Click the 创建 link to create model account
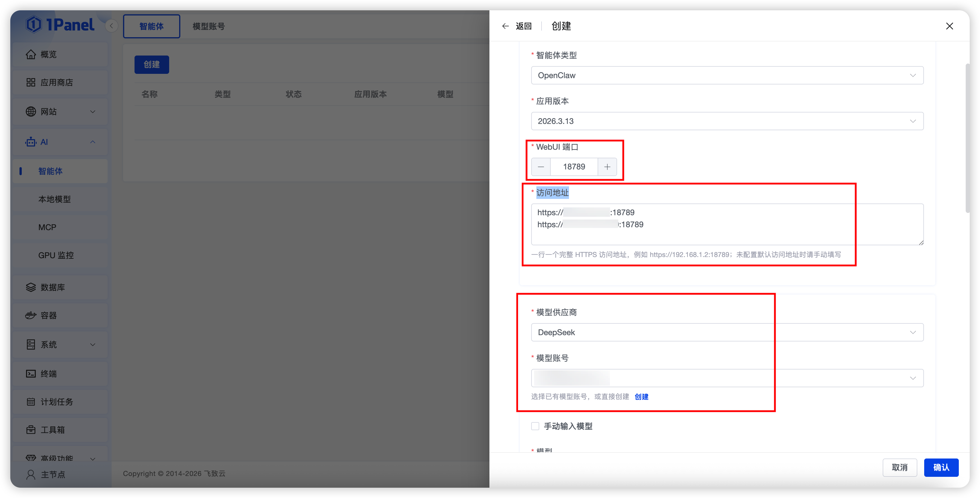Screen dimensions: 980x498 (641, 396)
